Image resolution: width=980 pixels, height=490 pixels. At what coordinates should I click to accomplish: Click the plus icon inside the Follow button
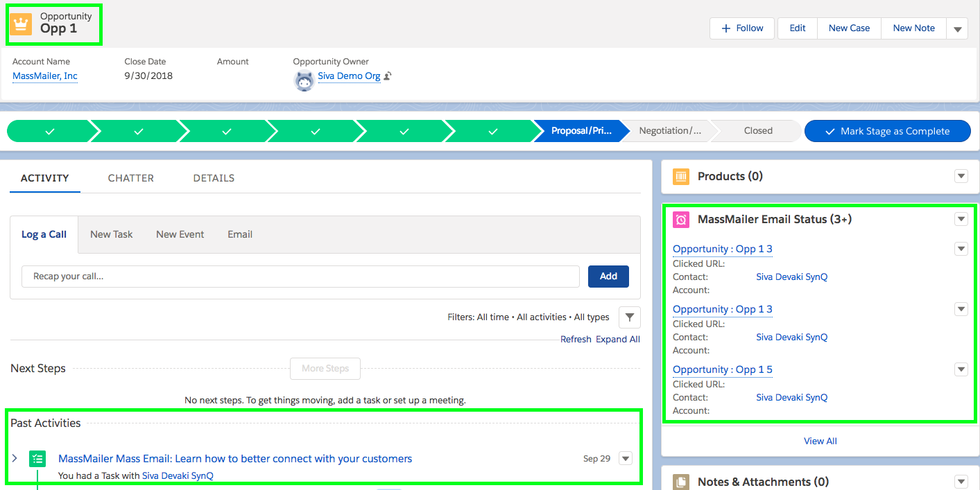(x=725, y=28)
